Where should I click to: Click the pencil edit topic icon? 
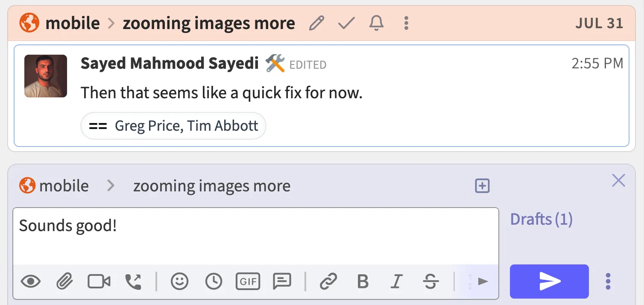(x=316, y=23)
